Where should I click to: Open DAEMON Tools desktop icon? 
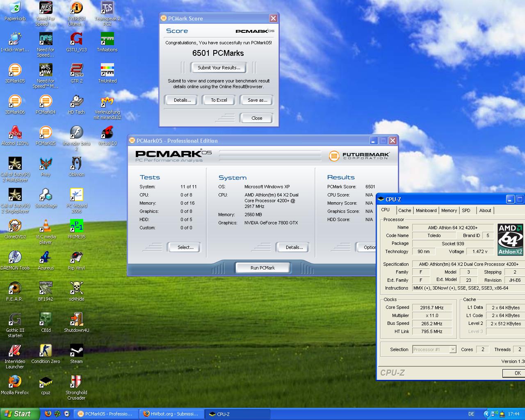point(15,260)
